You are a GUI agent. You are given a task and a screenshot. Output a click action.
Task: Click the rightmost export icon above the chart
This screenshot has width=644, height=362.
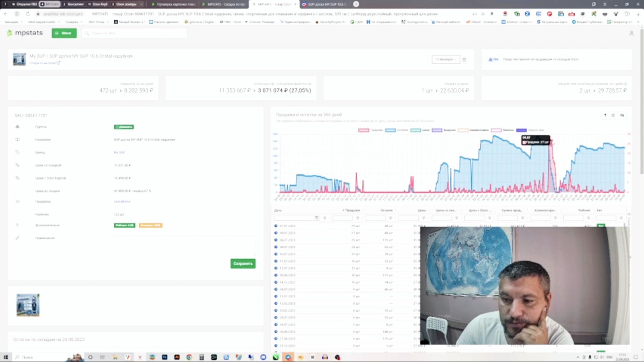click(x=622, y=115)
